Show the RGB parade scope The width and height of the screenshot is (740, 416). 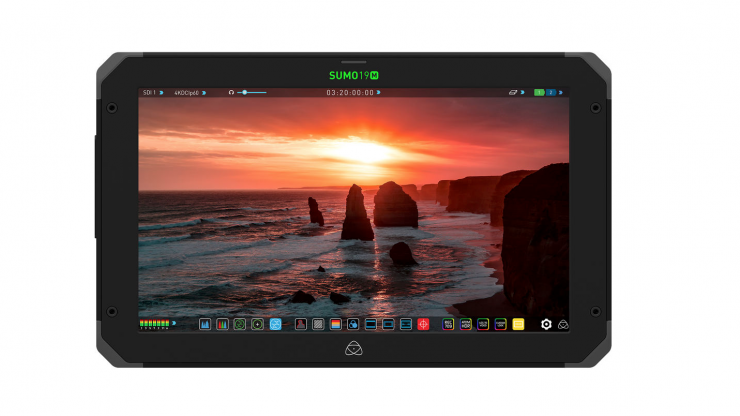pos(223,324)
